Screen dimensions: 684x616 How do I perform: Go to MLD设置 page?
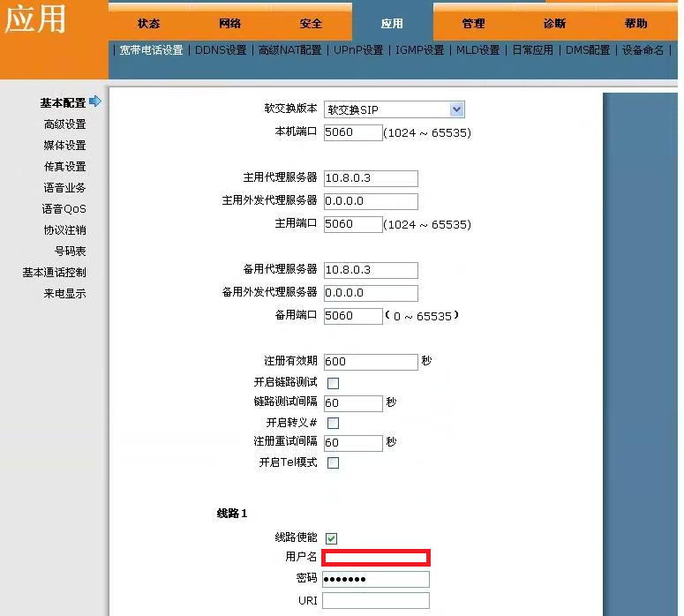pos(478,50)
